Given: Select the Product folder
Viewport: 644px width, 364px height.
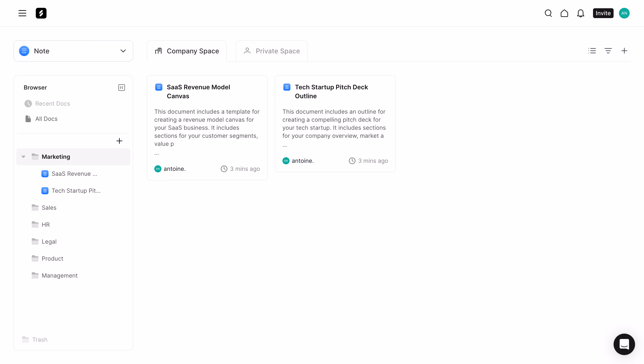Looking at the screenshot, I should tap(73, 259).
